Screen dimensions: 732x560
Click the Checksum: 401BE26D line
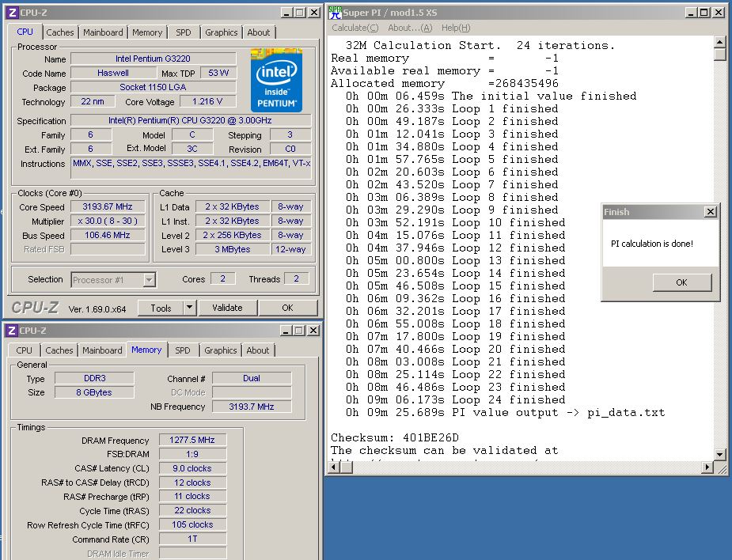point(395,437)
